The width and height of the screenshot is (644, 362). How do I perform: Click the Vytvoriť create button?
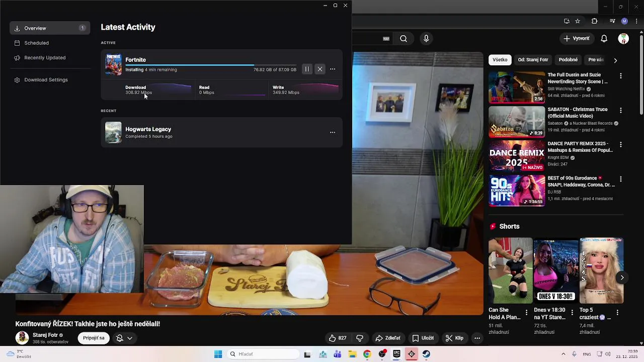pyautogui.click(x=577, y=39)
